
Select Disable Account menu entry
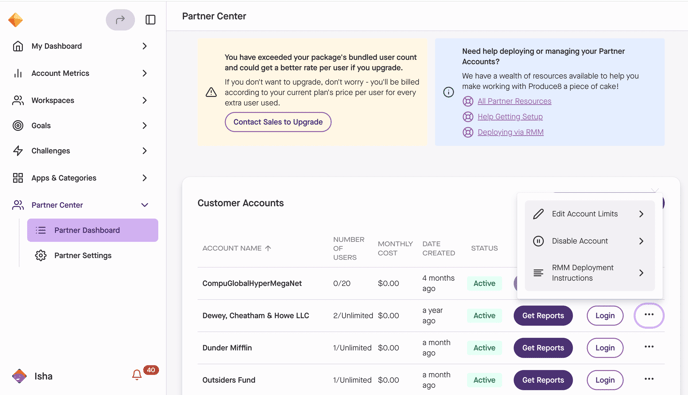click(x=589, y=241)
